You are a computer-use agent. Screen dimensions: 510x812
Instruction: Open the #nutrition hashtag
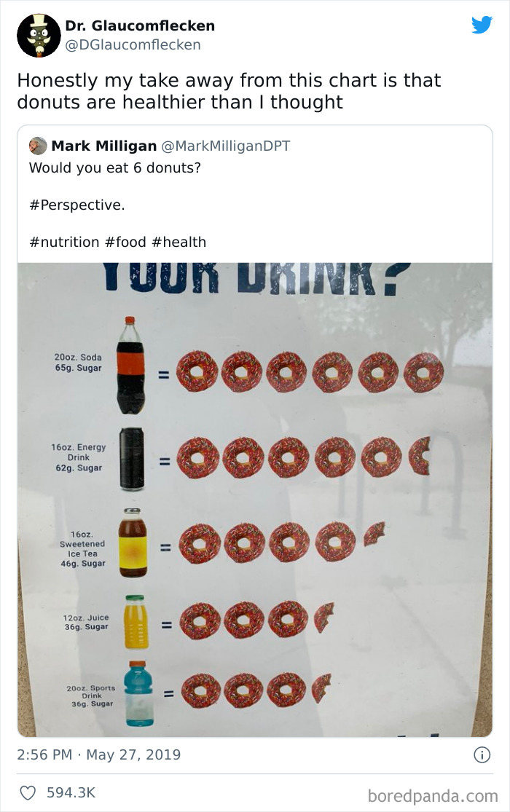pyautogui.click(x=69, y=242)
